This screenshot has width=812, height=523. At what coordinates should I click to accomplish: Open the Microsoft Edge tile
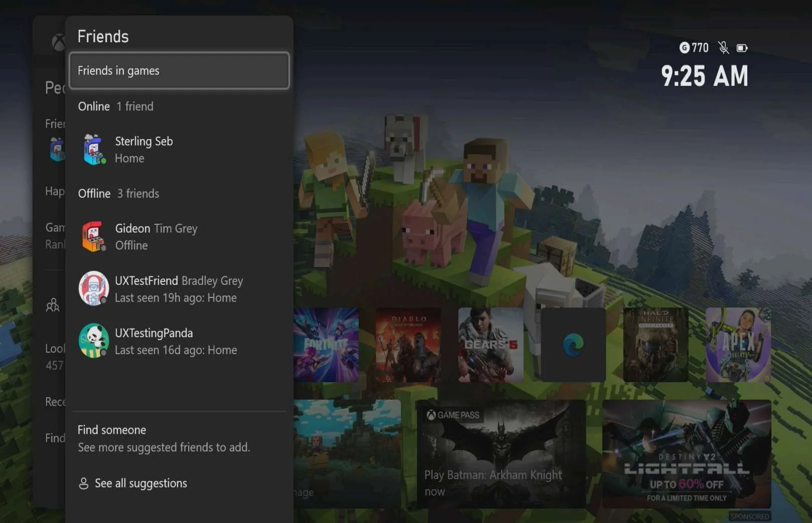point(573,345)
